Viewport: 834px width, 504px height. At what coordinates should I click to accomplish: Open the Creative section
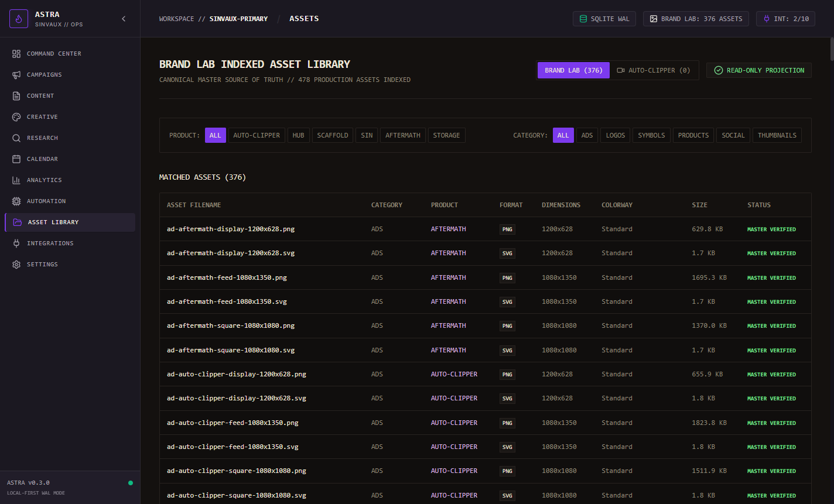70,117
